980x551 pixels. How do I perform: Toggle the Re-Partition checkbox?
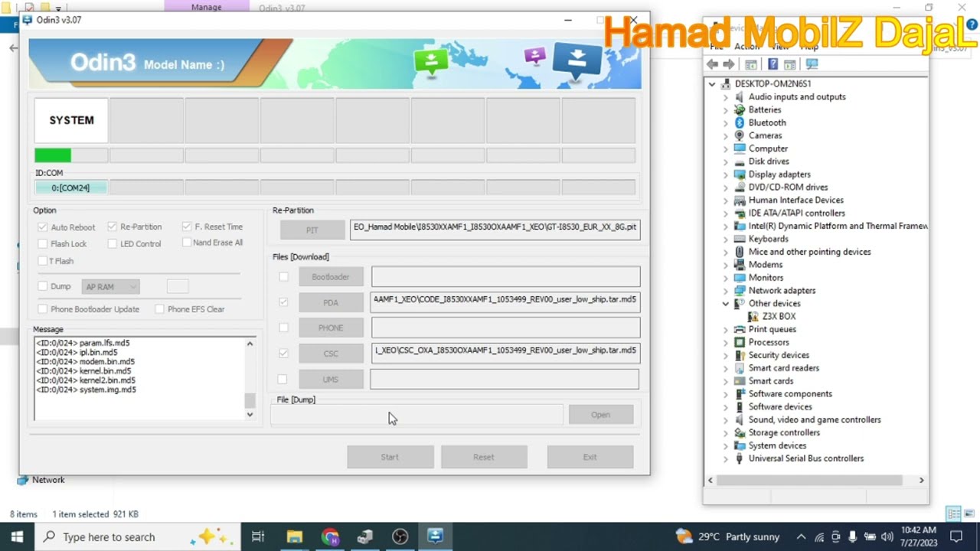112,227
